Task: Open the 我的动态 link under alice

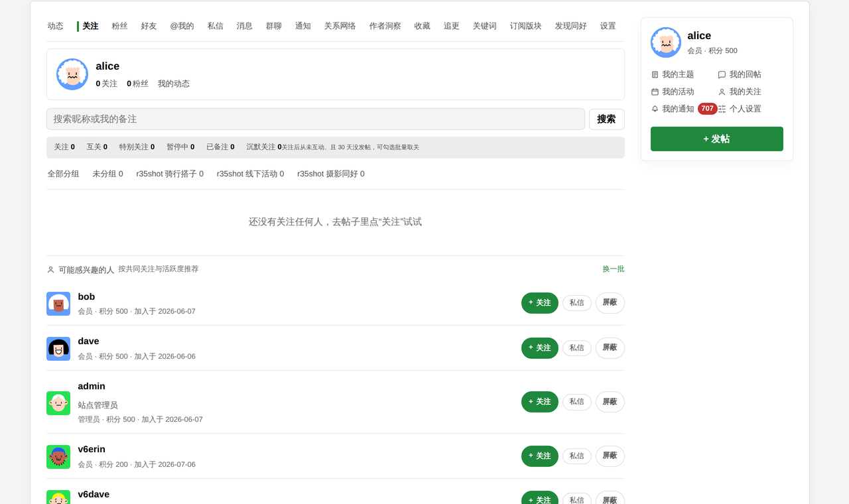Action: 174,84
